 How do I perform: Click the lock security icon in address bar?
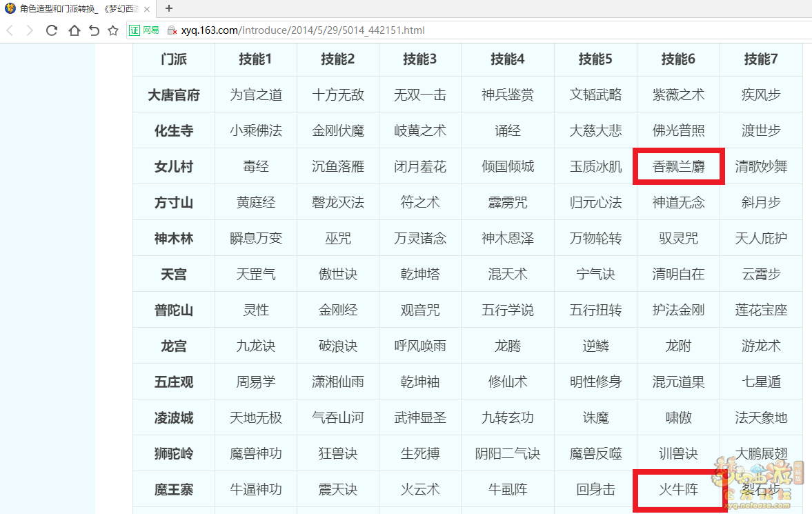(172, 30)
